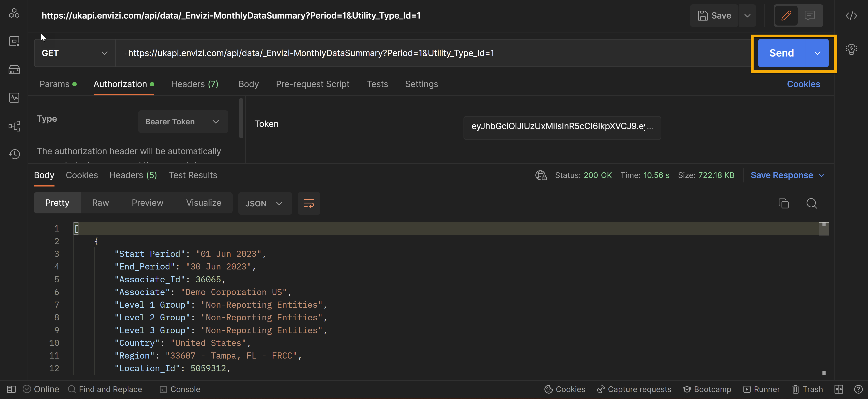The image size is (868, 399).
Task: Open the response Cookies tab
Action: click(x=82, y=175)
